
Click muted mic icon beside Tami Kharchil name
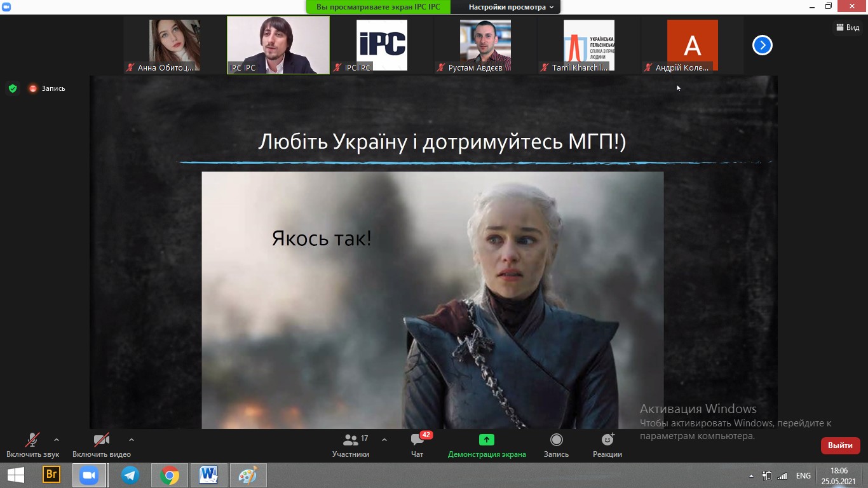click(545, 67)
